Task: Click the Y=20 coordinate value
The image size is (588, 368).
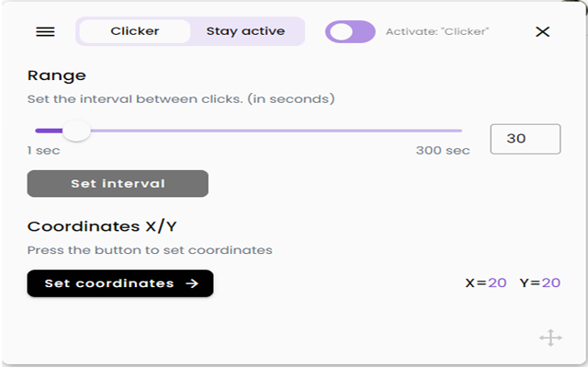Action: pos(540,283)
